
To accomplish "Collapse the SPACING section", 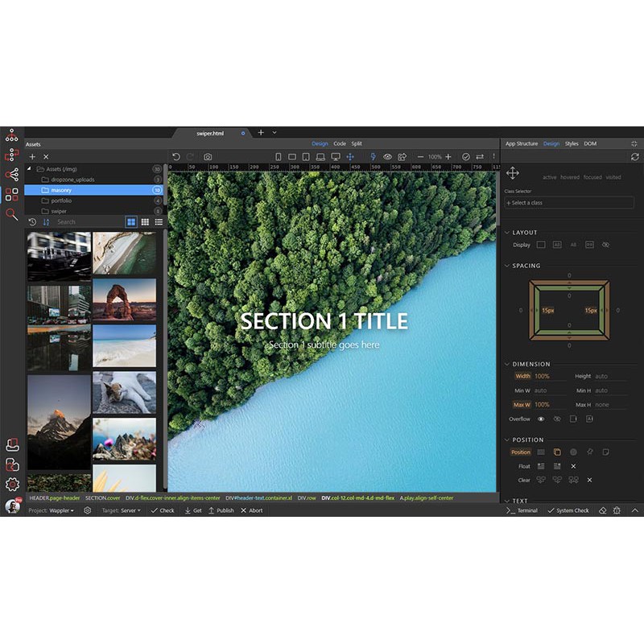I will click(x=507, y=266).
